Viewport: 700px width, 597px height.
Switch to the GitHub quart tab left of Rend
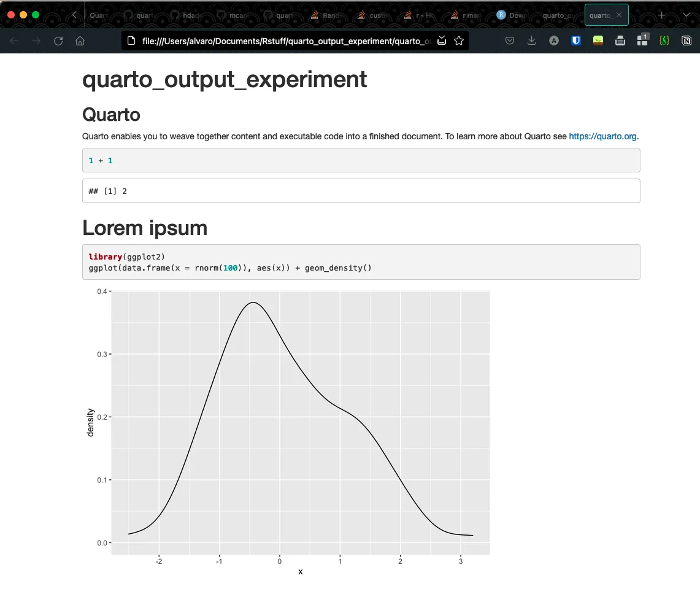[281, 15]
